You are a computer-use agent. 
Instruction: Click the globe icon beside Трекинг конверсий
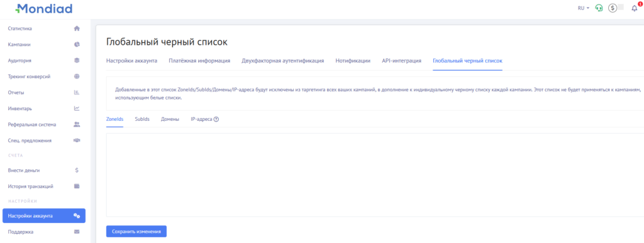click(x=76, y=76)
